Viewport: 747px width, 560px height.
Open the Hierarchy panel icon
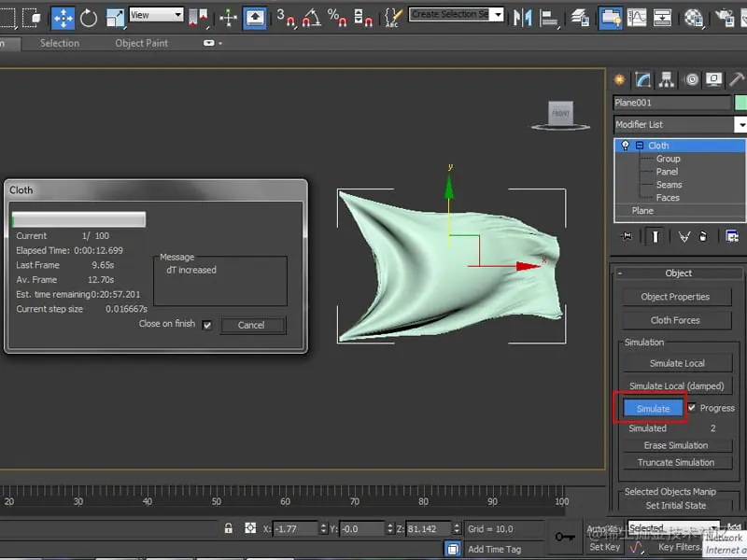pos(668,79)
